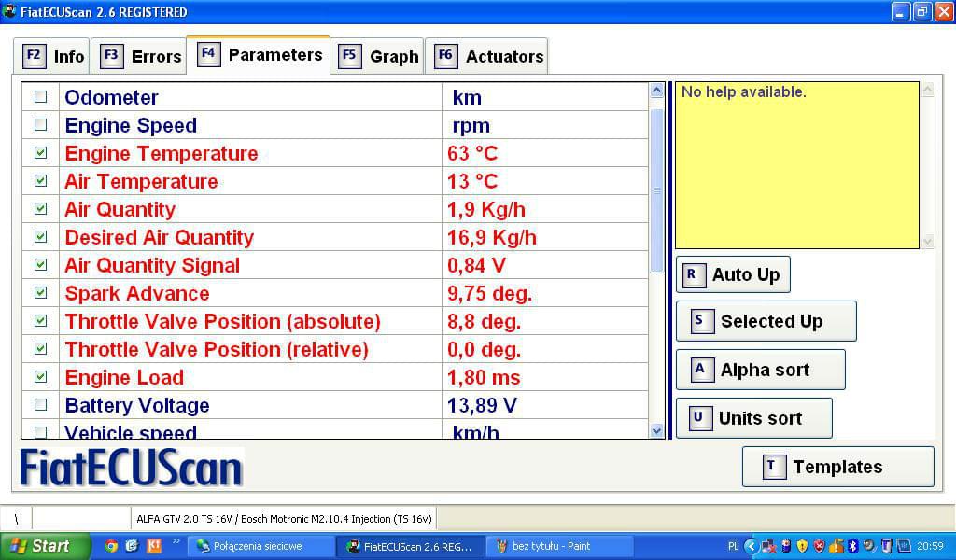Click the F5 key icon on Graph tab
The width and height of the screenshot is (956, 560).
click(x=349, y=56)
